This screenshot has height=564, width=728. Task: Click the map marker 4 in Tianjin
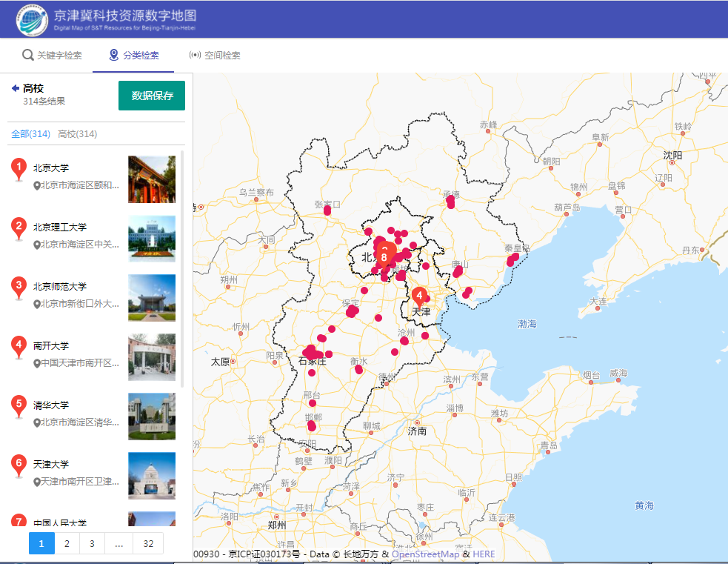(x=419, y=297)
